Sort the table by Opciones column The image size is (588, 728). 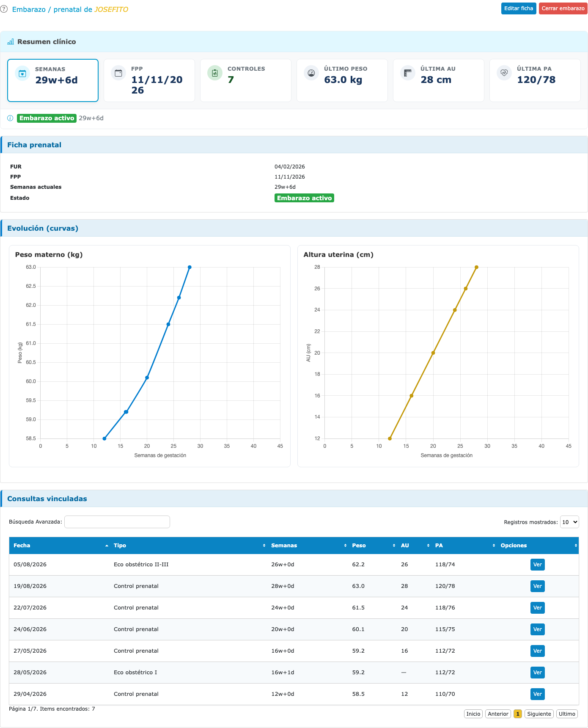click(538, 546)
